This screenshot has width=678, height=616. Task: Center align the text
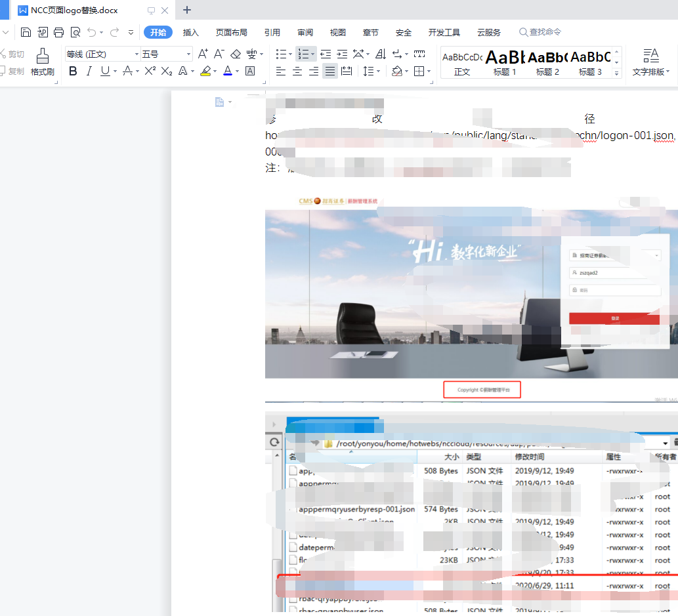point(297,71)
